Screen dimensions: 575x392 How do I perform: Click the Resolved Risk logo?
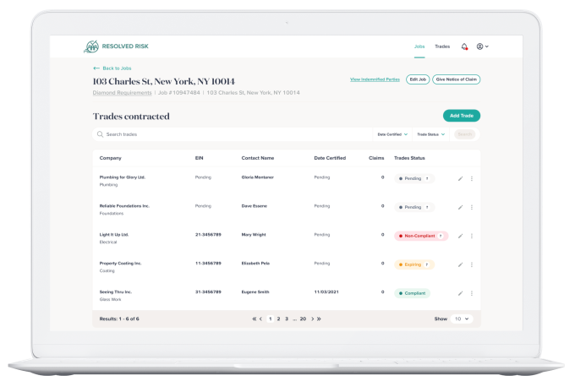coord(116,46)
